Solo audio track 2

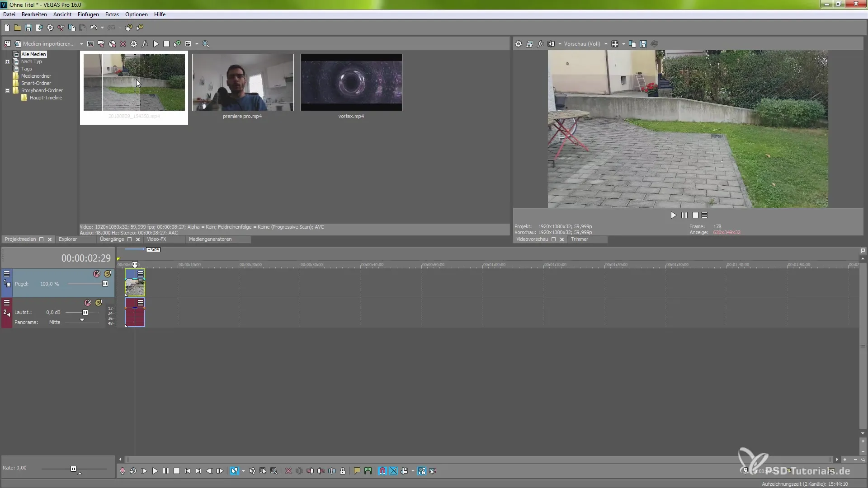click(x=99, y=303)
